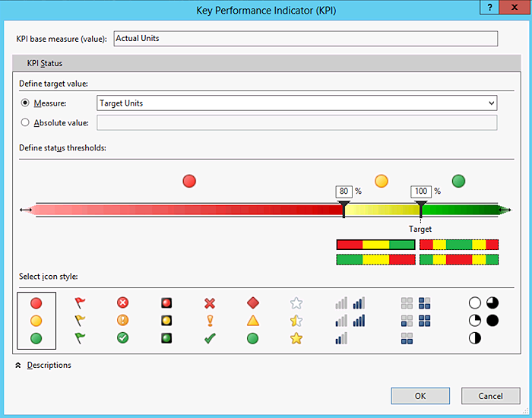
Task: Confirm the KPI with OK
Action: click(420, 396)
